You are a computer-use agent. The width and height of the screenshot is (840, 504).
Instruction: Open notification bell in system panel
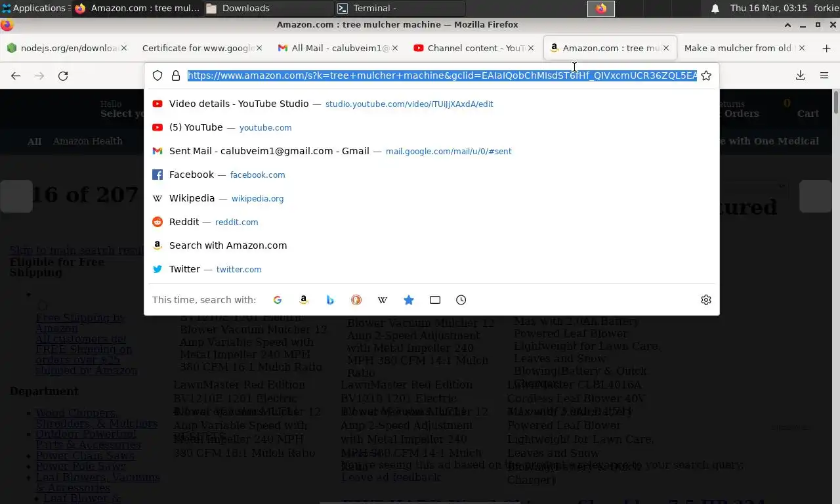(x=715, y=9)
